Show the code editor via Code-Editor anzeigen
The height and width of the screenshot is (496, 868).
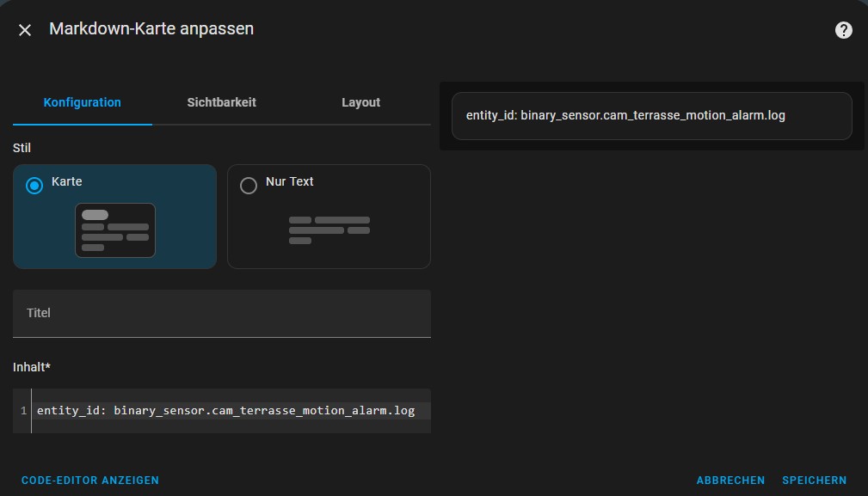tap(90, 481)
